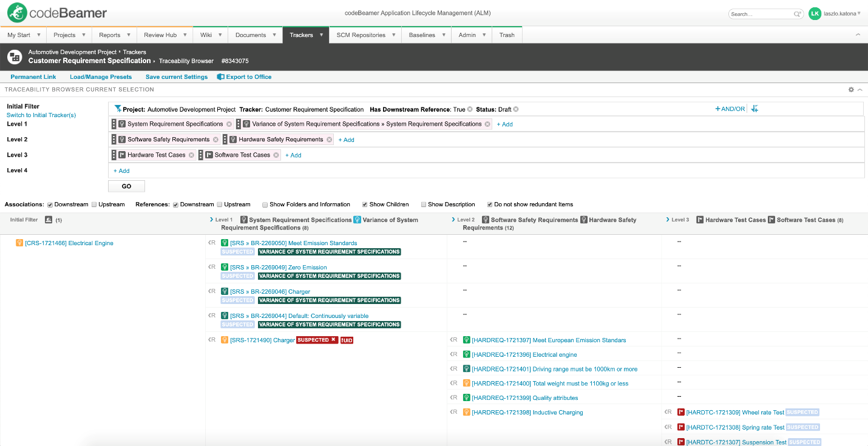Add a tracker to Level 4

[121, 171]
